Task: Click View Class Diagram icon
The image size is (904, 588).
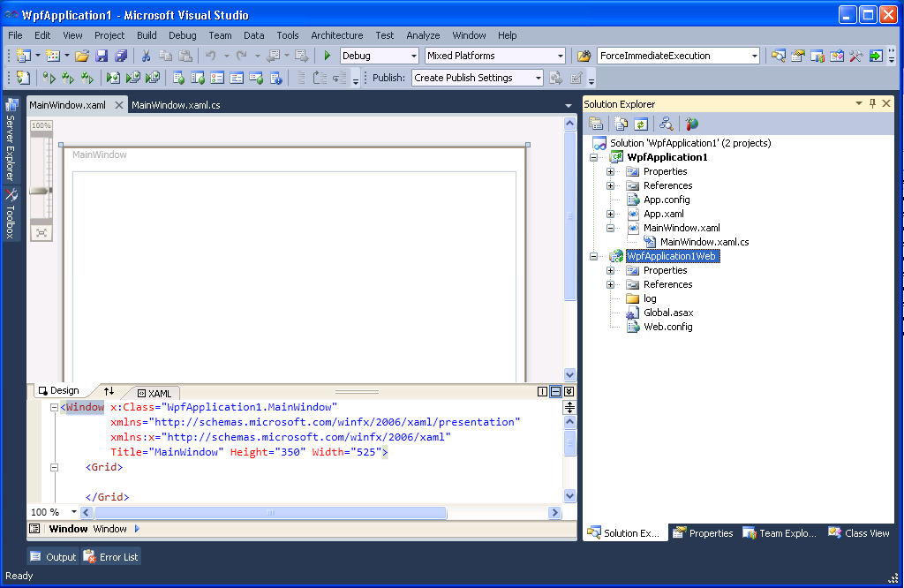Action: (666, 124)
